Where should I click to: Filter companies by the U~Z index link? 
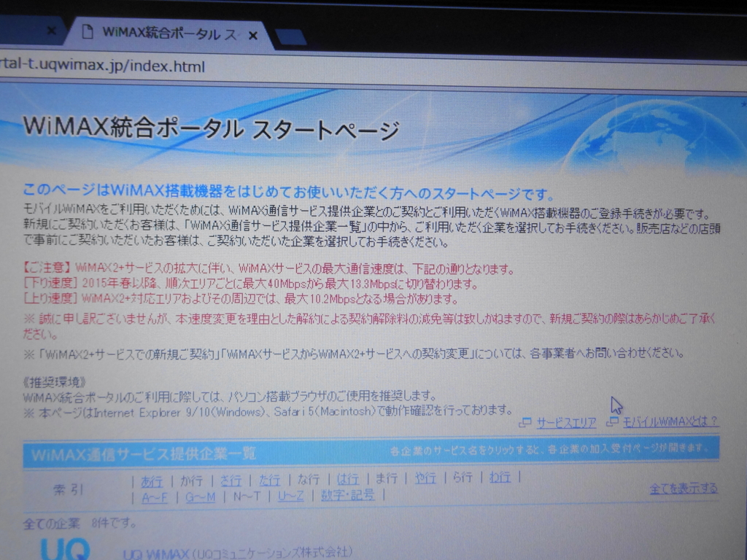pyautogui.click(x=290, y=496)
